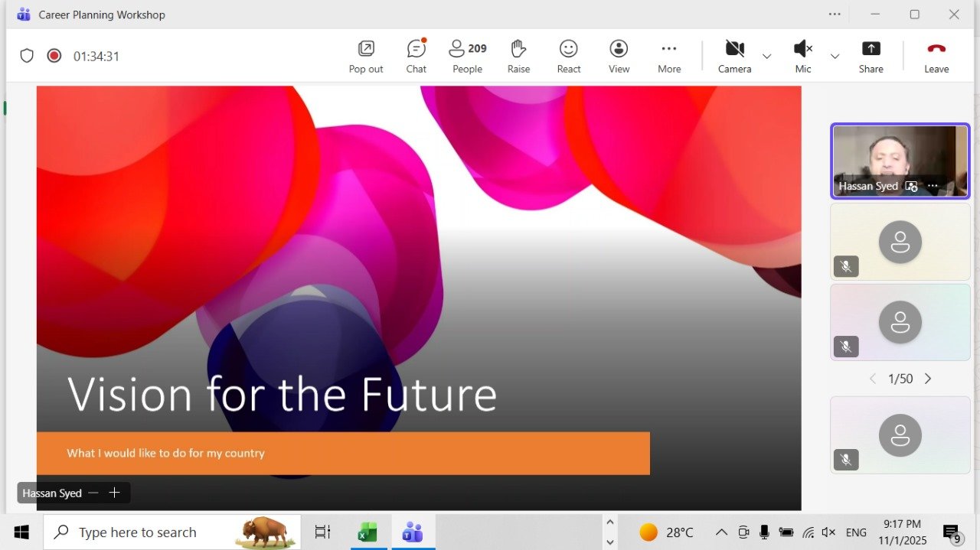Open the View layout menu
The width and height of the screenshot is (980, 550).
619,57
